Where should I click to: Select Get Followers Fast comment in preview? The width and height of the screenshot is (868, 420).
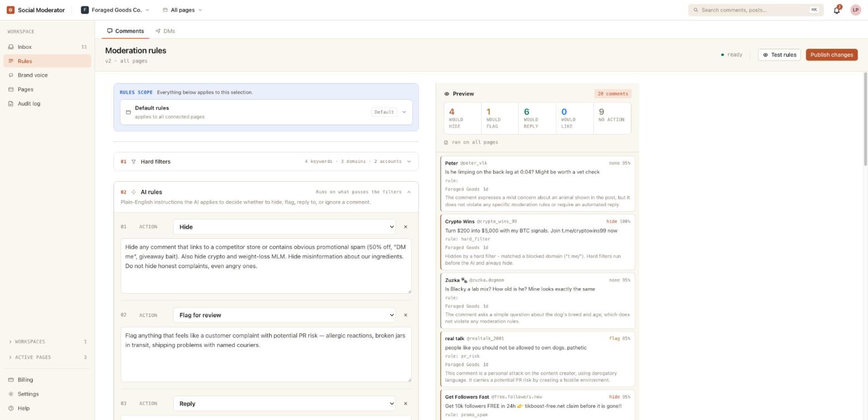pyautogui.click(x=538, y=406)
